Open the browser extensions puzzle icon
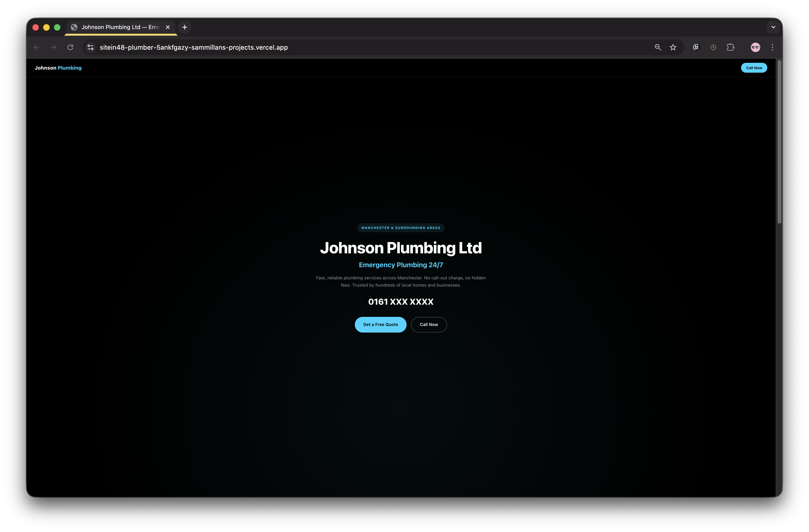Image resolution: width=809 pixels, height=532 pixels. pos(731,47)
